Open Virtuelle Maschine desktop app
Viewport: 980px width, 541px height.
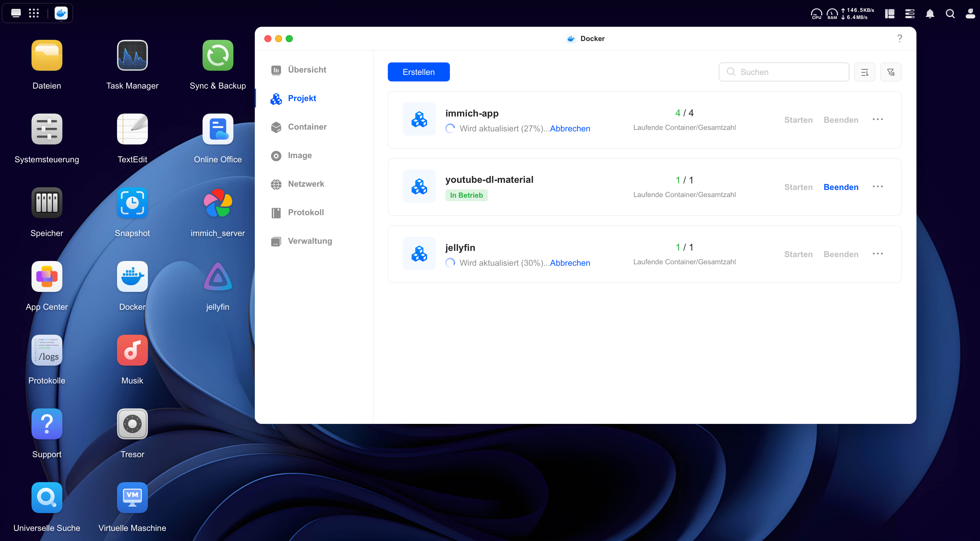[x=132, y=498]
